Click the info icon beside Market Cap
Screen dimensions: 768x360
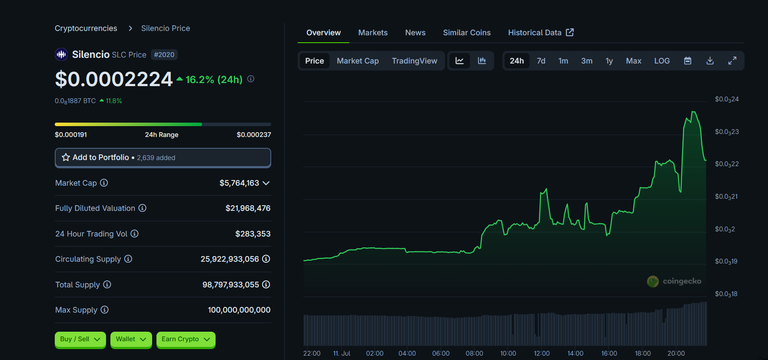tap(104, 183)
